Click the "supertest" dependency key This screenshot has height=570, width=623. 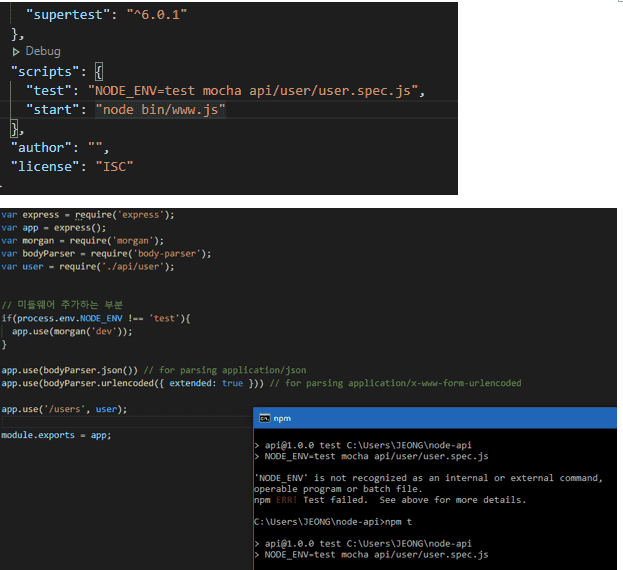click(x=68, y=15)
